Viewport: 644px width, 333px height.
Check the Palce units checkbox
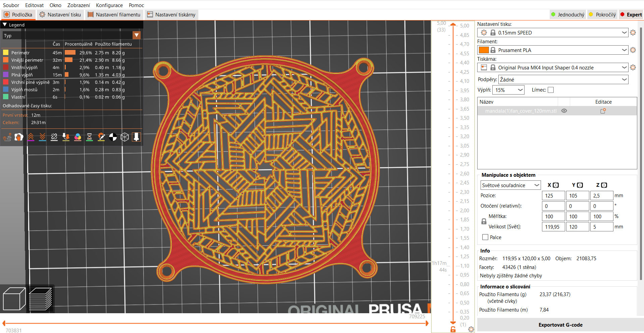click(x=485, y=237)
